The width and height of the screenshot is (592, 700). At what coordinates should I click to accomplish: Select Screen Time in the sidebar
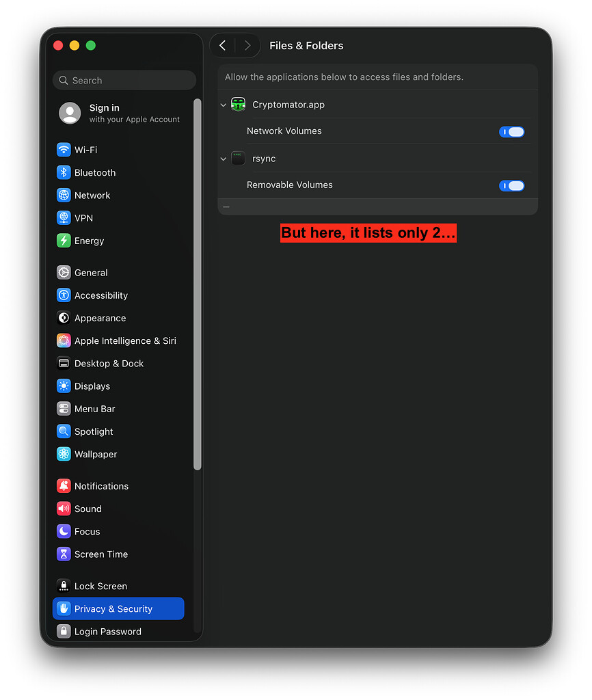(118, 554)
